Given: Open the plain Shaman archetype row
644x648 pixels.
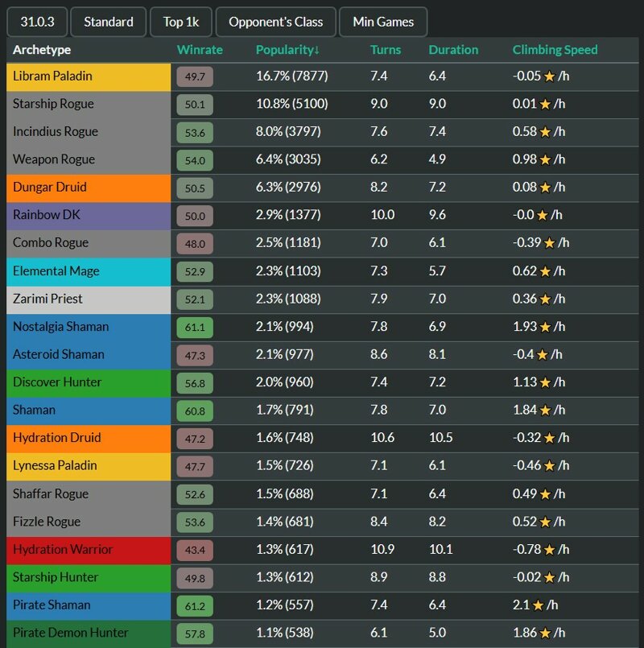Looking at the screenshot, I should point(89,411).
